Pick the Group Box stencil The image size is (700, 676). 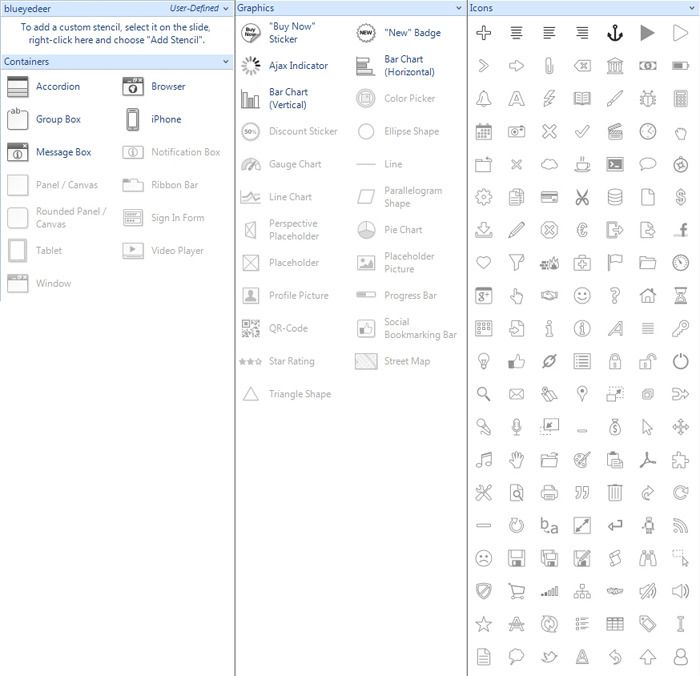click(44, 119)
